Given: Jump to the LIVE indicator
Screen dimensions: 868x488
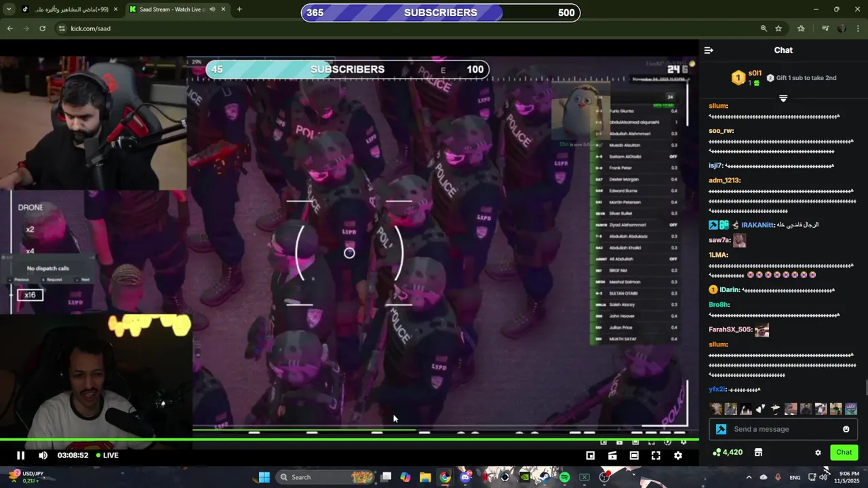Looking at the screenshot, I should (x=107, y=455).
